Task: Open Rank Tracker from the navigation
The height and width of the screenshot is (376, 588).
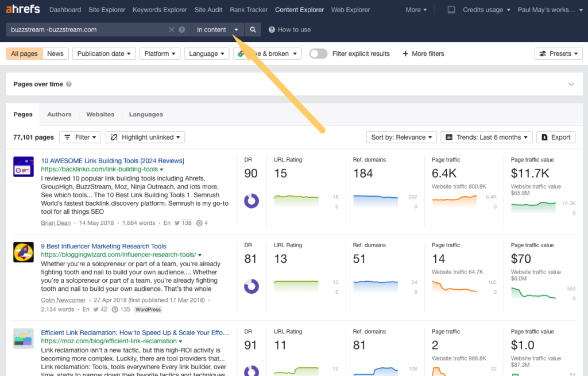Action: 249,9
